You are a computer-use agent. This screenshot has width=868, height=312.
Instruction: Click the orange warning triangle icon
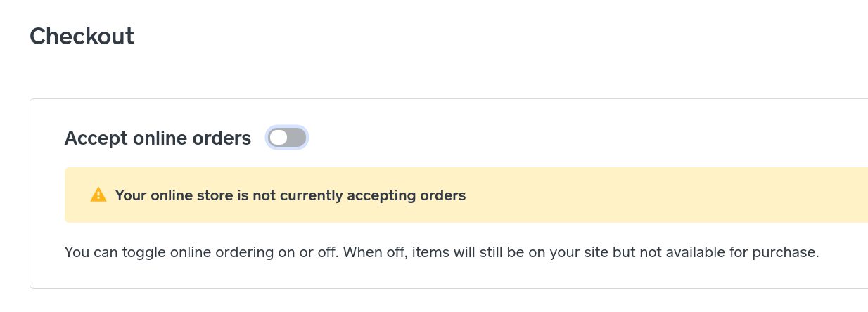coord(98,195)
